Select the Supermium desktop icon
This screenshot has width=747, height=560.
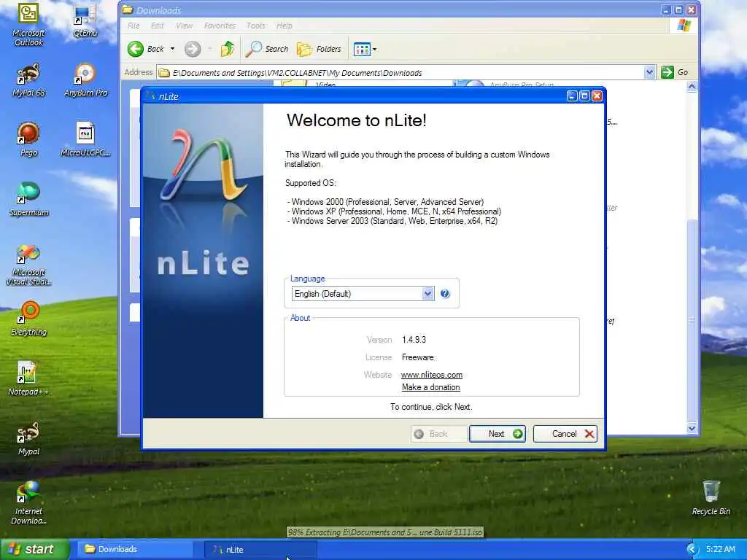pyautogui.click(x=28, y=200)
